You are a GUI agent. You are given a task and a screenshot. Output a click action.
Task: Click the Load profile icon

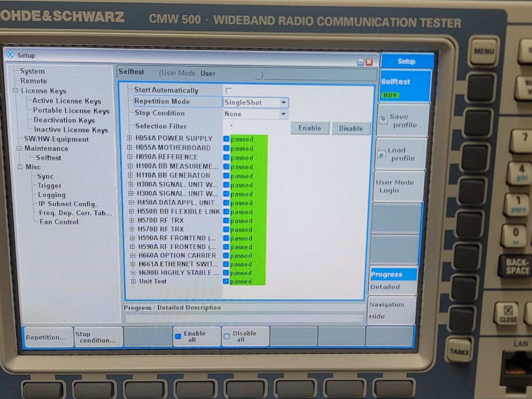(381, 154)
